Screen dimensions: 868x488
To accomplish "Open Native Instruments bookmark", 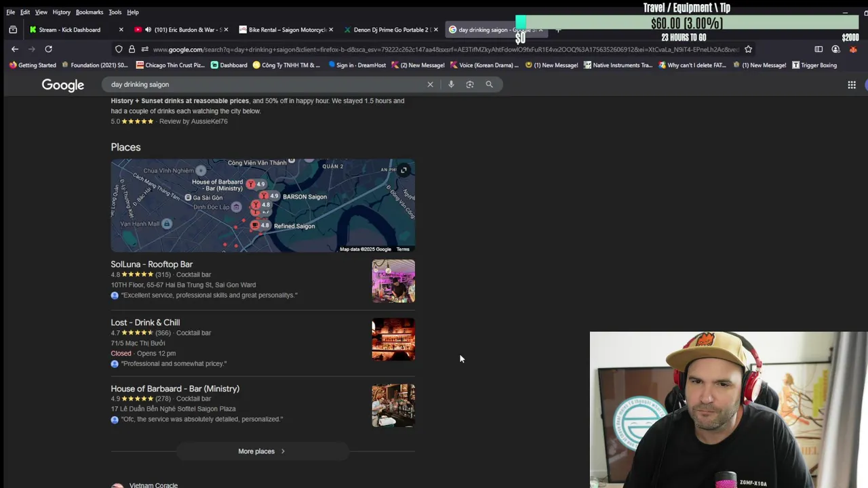I will tap(617, 65).
